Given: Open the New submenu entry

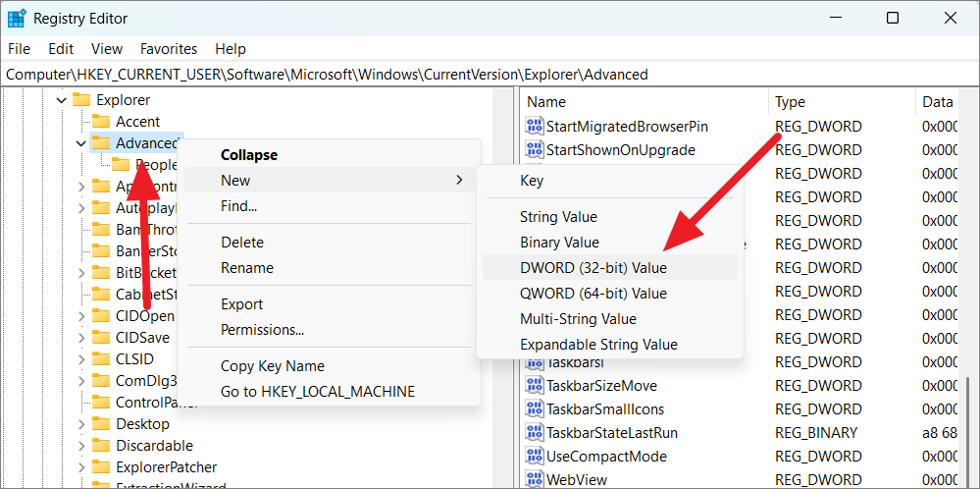Looking at the screenshot, I should [x=330, y=181].
